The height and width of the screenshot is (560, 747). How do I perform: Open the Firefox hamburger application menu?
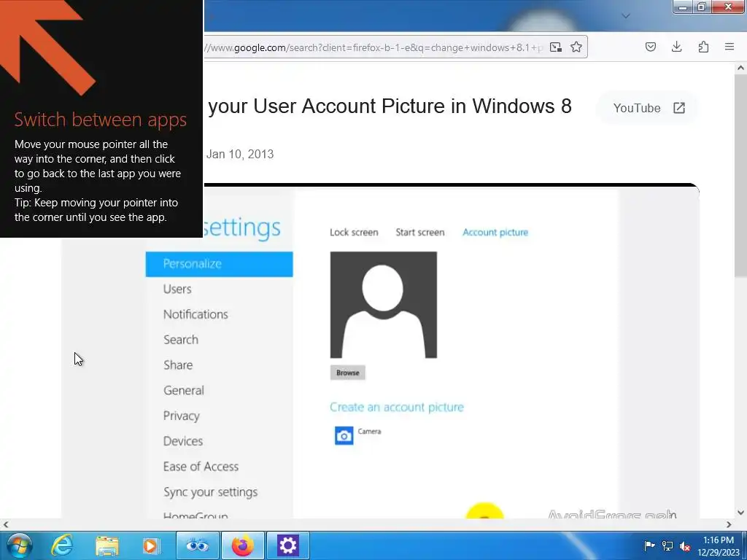729,47
